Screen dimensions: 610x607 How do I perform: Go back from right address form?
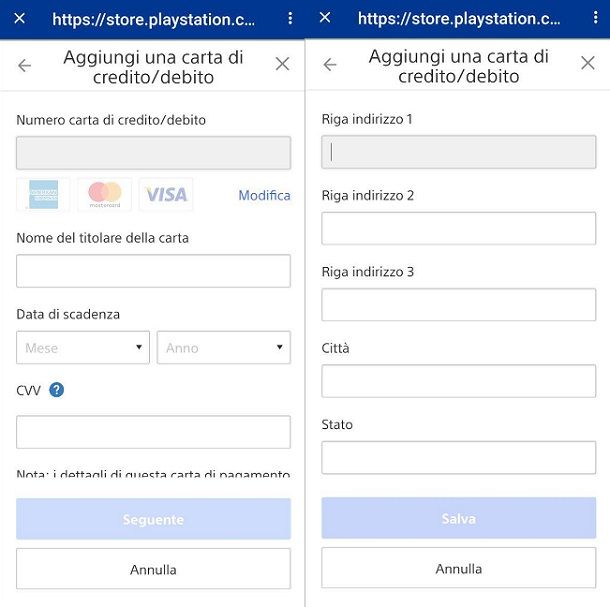(x=330, y=65)
